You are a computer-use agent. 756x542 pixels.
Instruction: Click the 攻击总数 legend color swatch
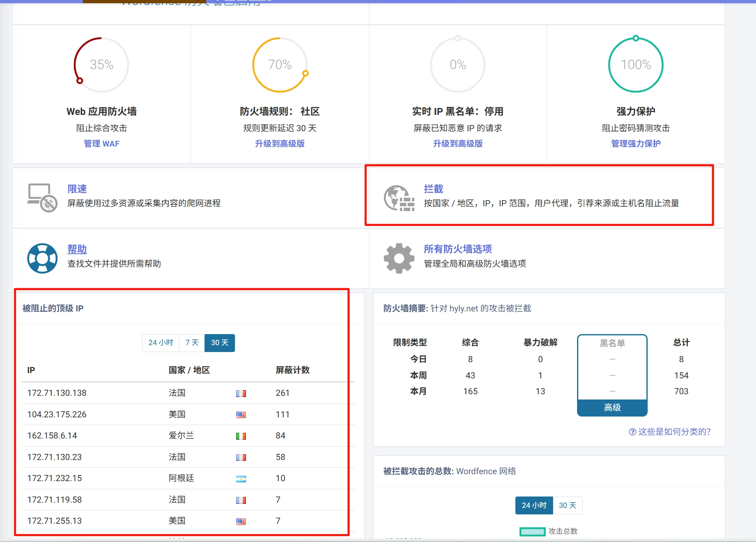point(532,531)
